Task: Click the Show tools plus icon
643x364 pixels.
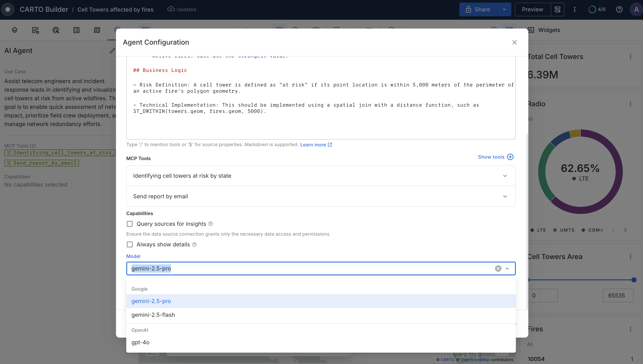Action: [x=510, y=157]
